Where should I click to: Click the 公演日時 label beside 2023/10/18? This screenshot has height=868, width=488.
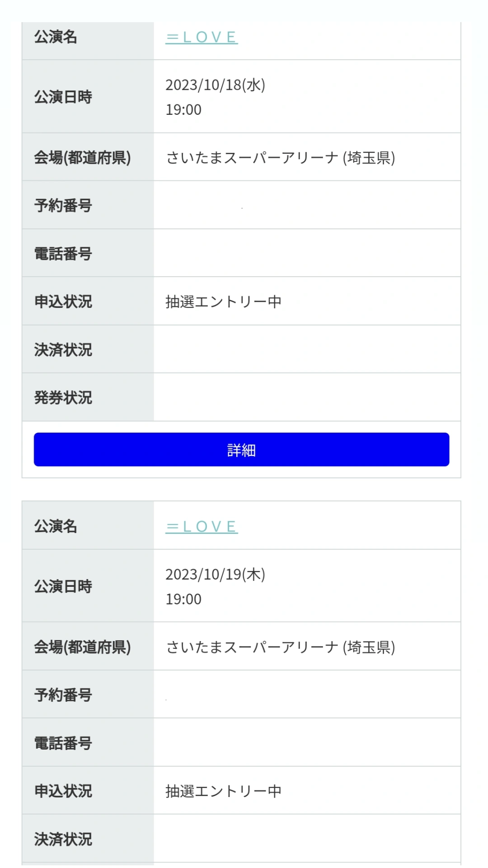click(63, 97)
